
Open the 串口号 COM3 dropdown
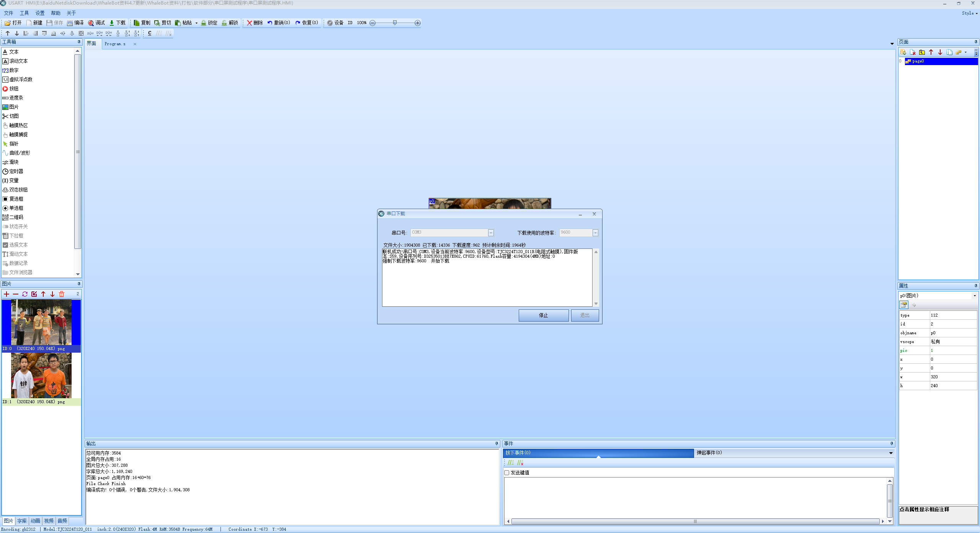point(491,233)
